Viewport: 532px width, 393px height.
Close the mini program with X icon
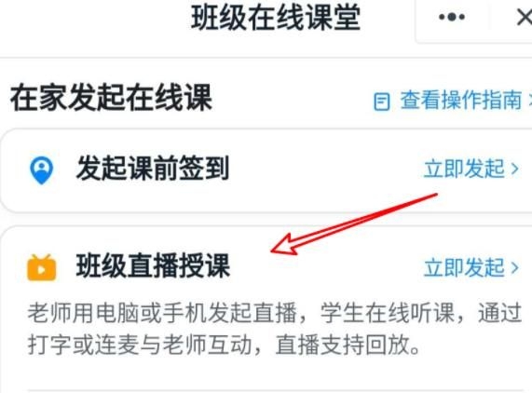coord(525,17)
